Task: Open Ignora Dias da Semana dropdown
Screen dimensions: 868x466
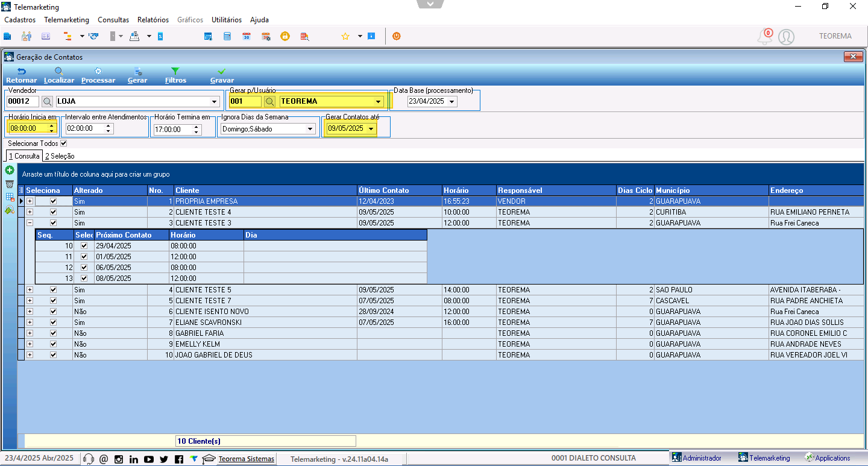Action: pos(310,129)
